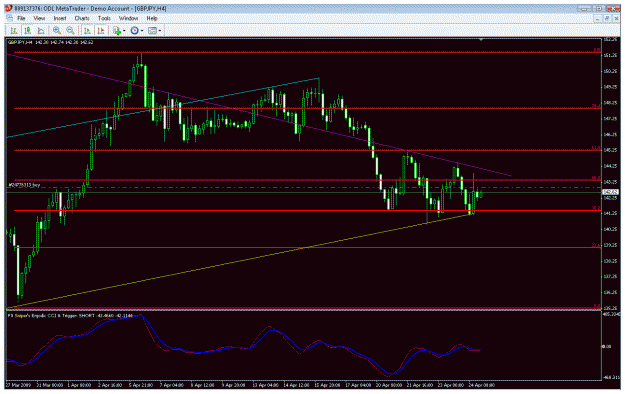Close the inner GBPJPY chart window
Screen dimensions: 625x394
point(616,18)
